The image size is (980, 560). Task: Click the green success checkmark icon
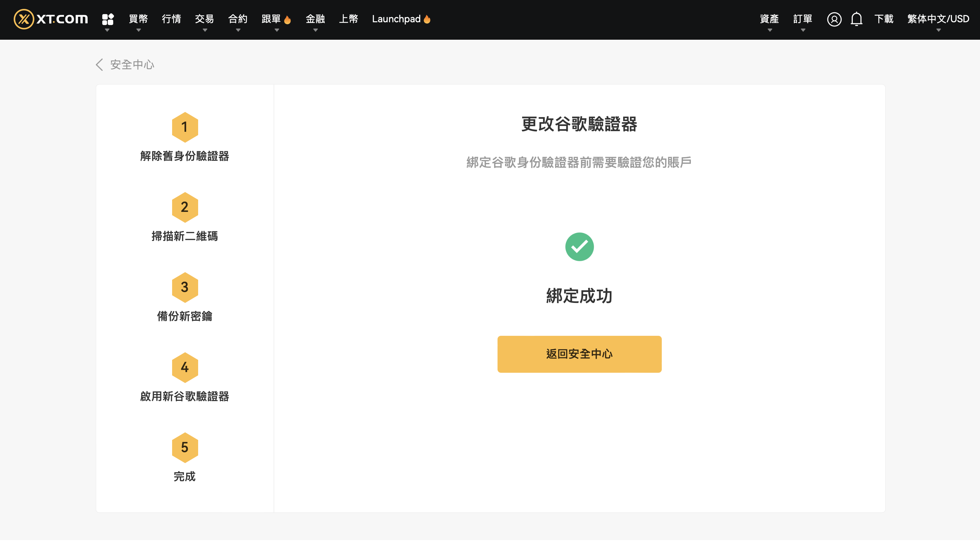pyautogui.click(x=579, y=247)
